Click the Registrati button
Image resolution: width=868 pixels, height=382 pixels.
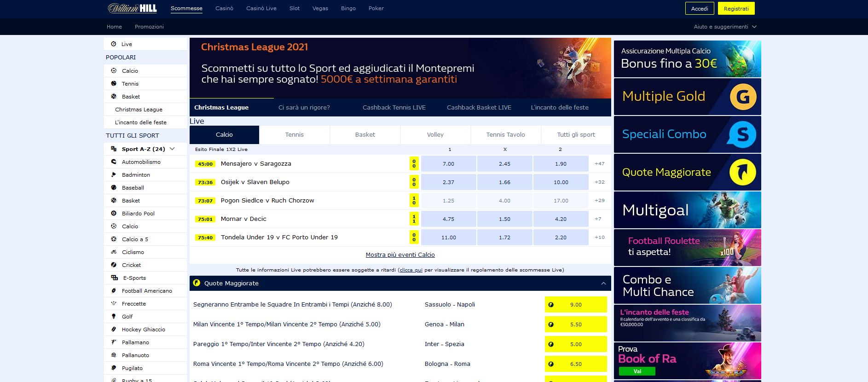[x=736, y=8]
